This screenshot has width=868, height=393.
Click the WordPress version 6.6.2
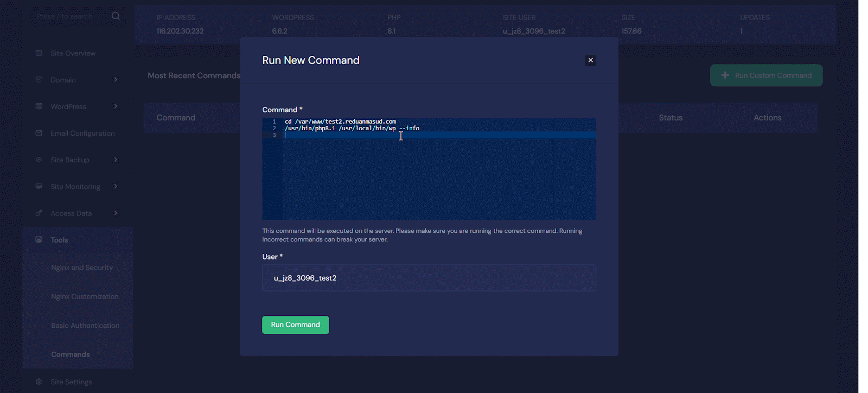click(x=279, y=31)
